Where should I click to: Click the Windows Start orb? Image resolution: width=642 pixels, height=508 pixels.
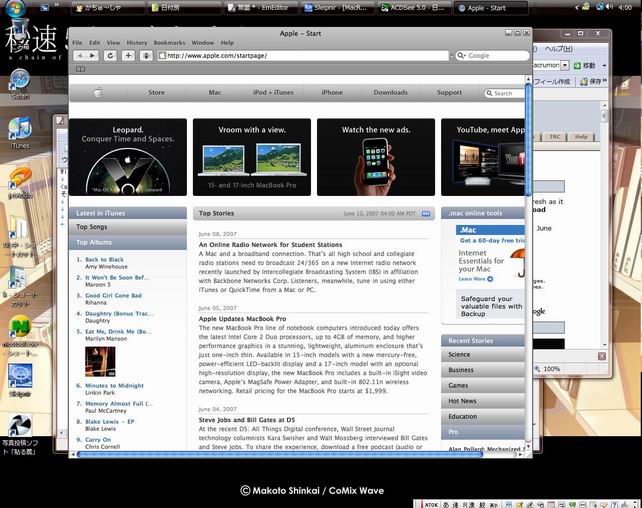(x=16, y=7)
